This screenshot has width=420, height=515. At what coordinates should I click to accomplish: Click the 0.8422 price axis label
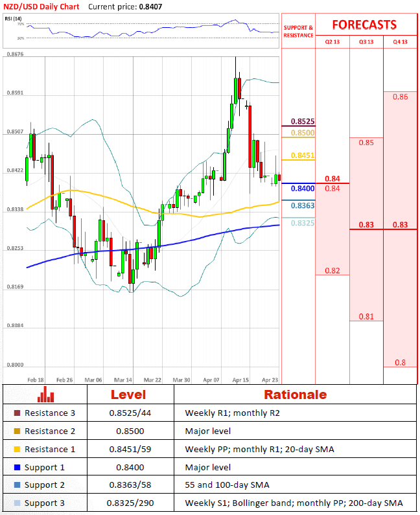[x=15, y=170]
